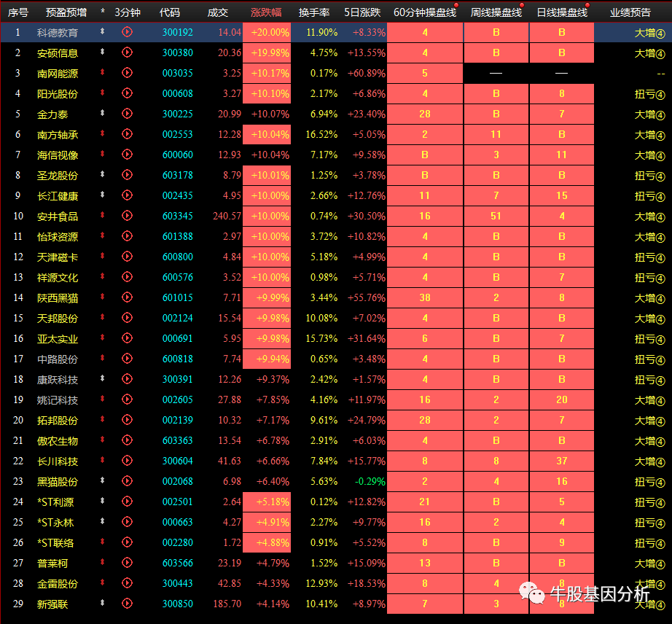
Task: Click the 3-minute play icon for 科德教育
Action: click(127, 32)
